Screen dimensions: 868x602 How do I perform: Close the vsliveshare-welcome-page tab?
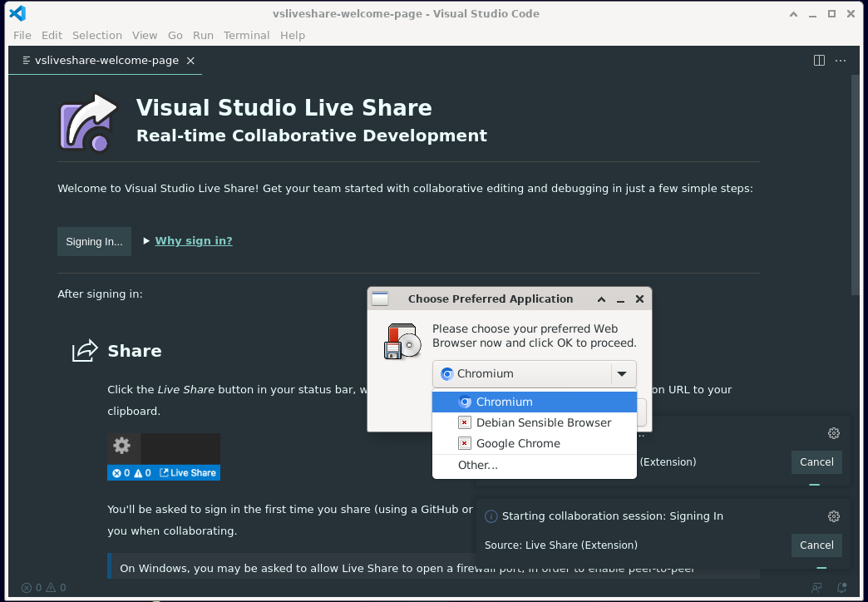point(190,61)
